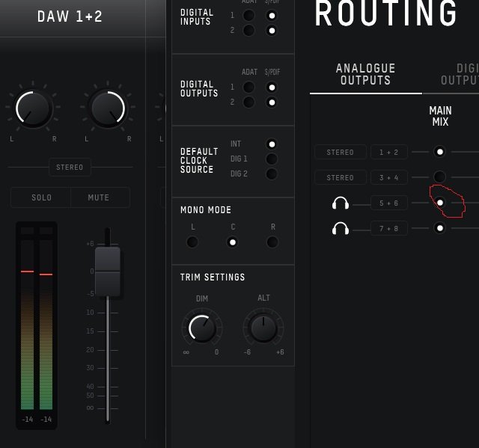Switch to Analogue Outputs tab
The width and height of the screenshot is (479, 448).
[x=366, y=74]
